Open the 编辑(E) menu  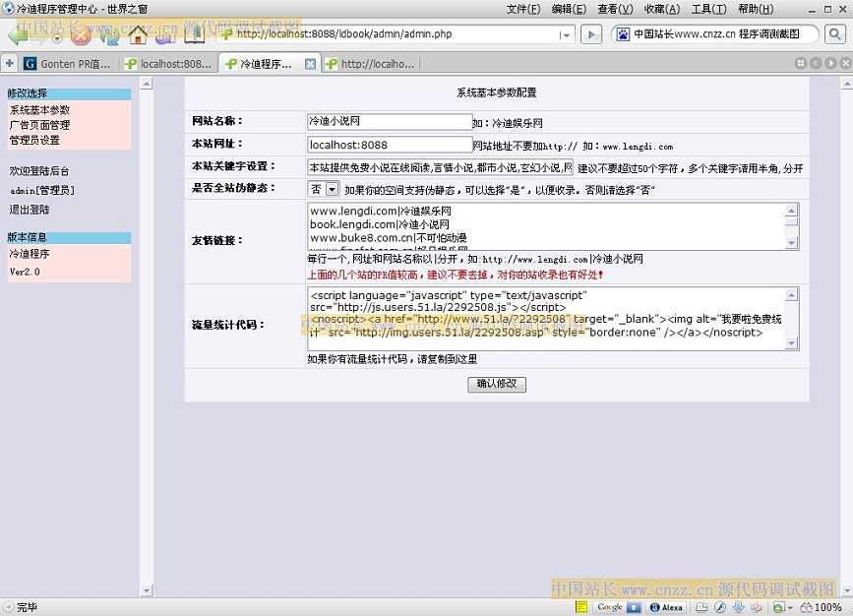tap(569, 9)
